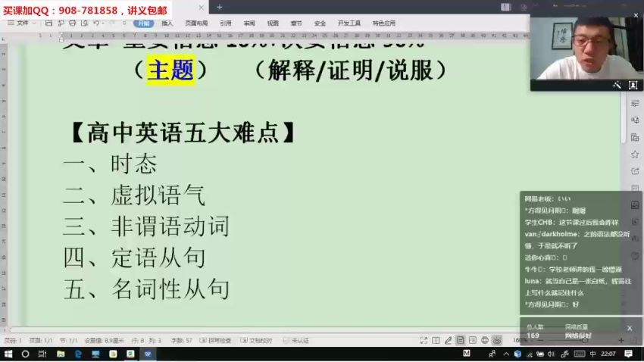
Task: Click the Cortana search circle on taskbar
Action: click(x=24, y=354)
